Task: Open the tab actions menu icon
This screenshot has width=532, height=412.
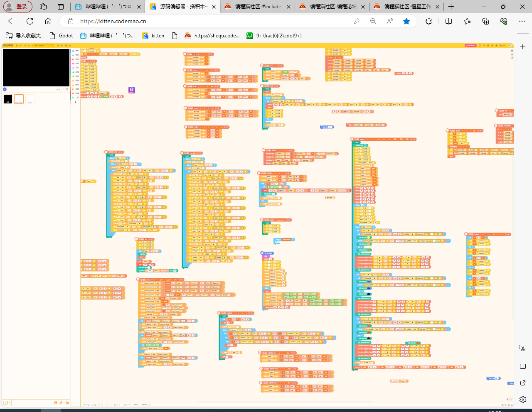Action: (61, 7)
